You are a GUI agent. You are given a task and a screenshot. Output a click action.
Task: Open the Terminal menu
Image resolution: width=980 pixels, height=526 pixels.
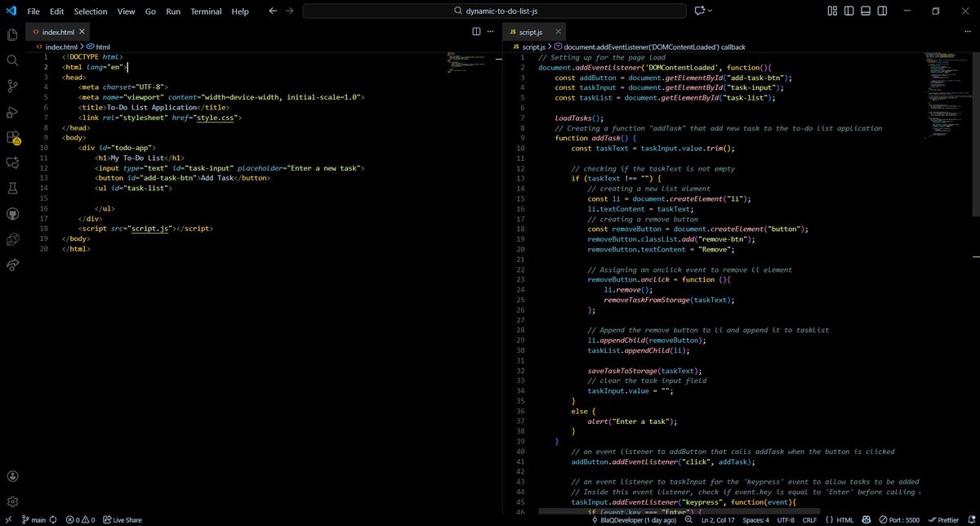[206, 11]
